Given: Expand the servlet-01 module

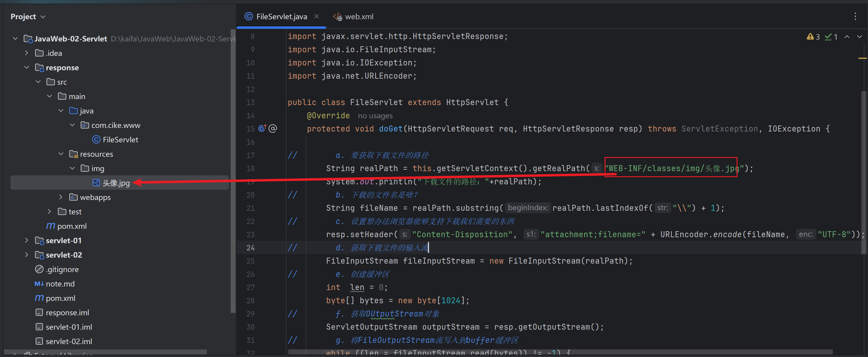Looking at the screenshot, I should click(x=27, y=241).
